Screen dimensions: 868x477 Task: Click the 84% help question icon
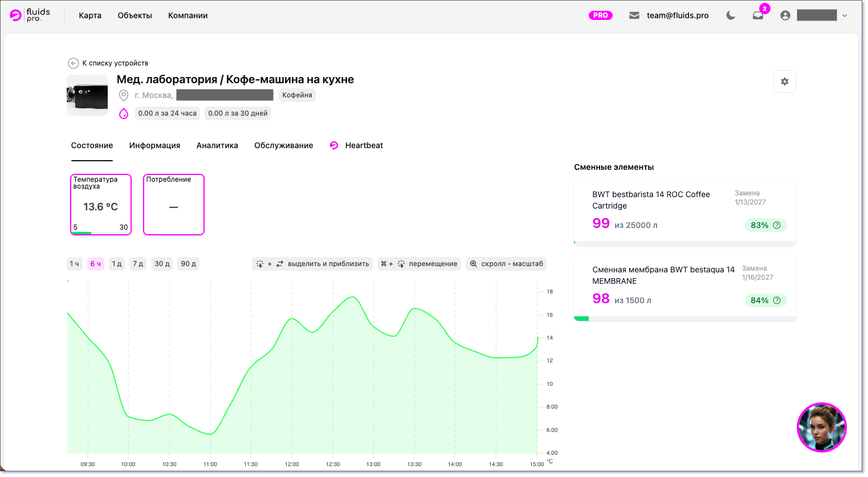pos(777,300)
